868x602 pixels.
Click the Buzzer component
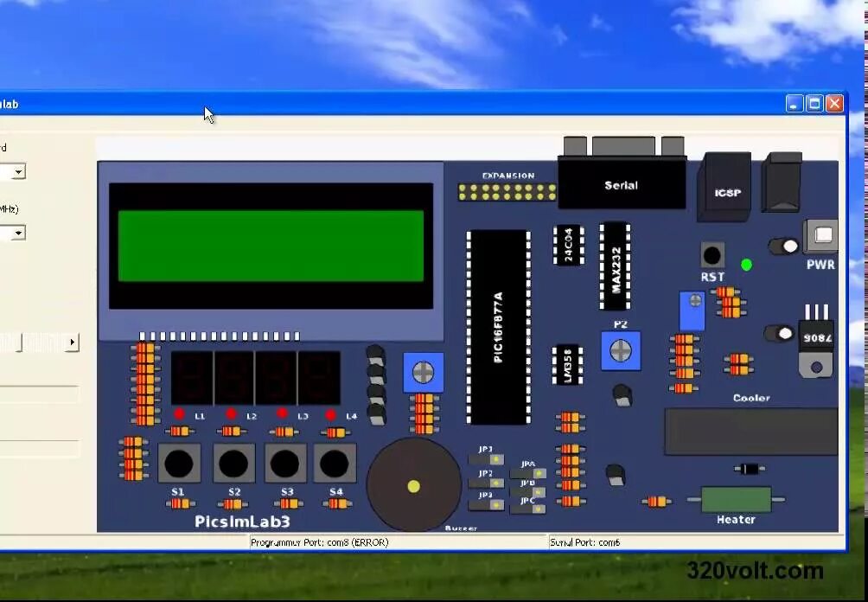point(414,485)
